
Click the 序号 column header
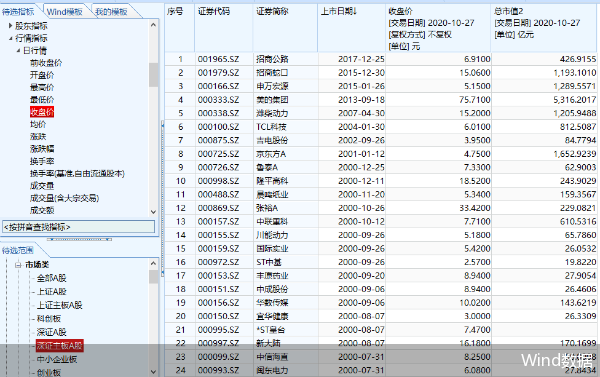click(180, 28)
